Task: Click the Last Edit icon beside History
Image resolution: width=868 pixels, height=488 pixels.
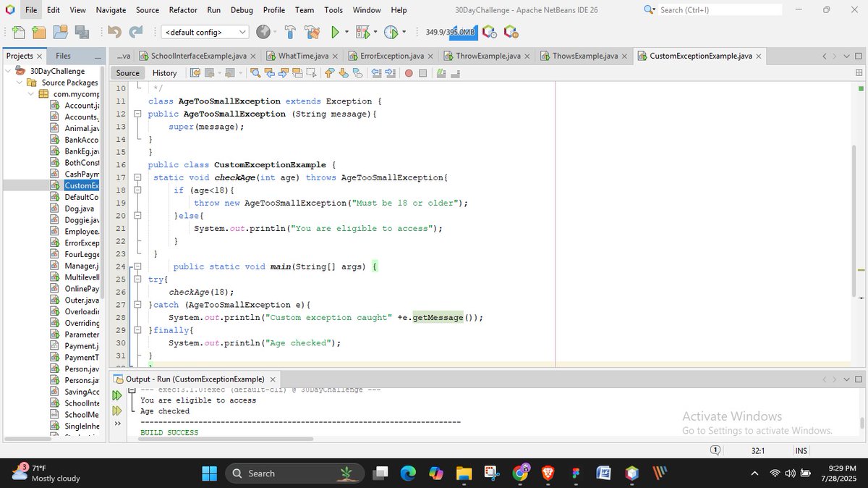Action: (195, 73)
